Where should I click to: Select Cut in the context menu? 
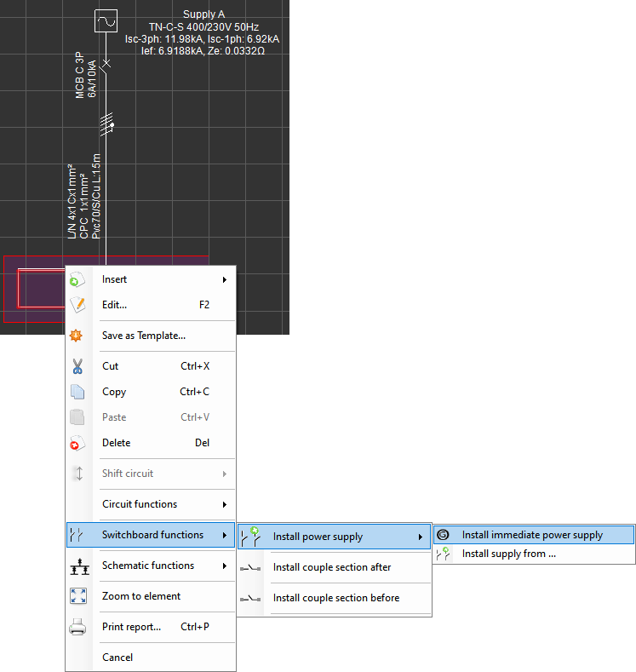(151, 366)
